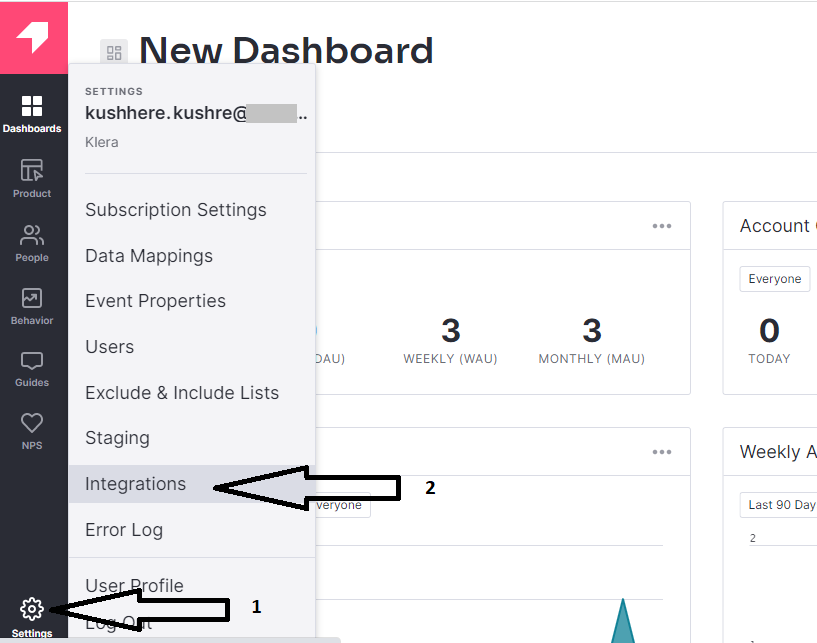Choose Event Properties in the settings menu
Screen dimensions: 817x643
[x=155, y=301]
